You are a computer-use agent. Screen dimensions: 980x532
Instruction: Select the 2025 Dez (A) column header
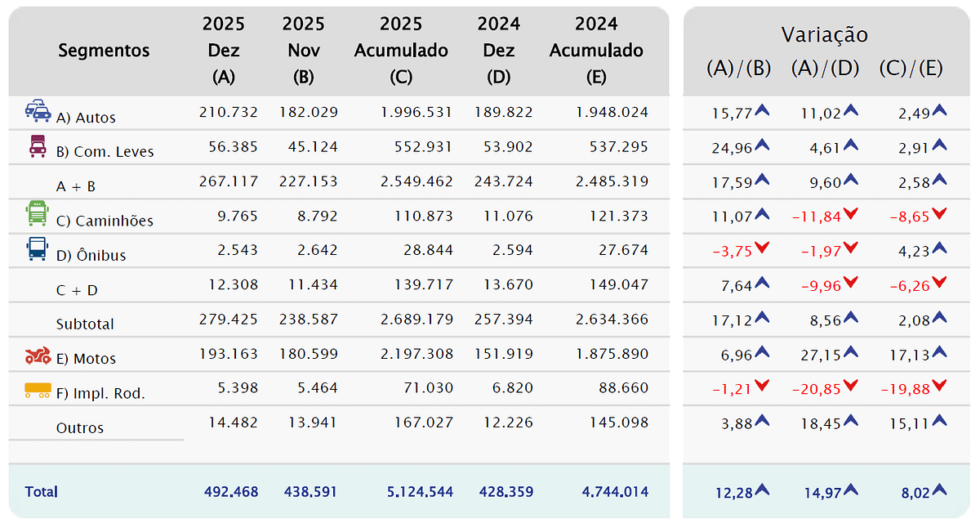tap(224, 51)
